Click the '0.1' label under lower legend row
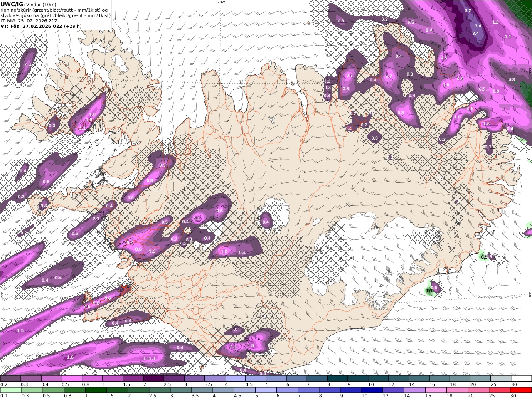 coord(4,396)
